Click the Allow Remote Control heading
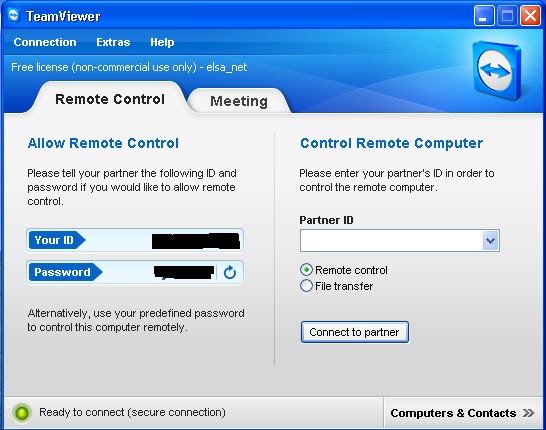The height and width of the screenshot is (430, 546). 103,143
